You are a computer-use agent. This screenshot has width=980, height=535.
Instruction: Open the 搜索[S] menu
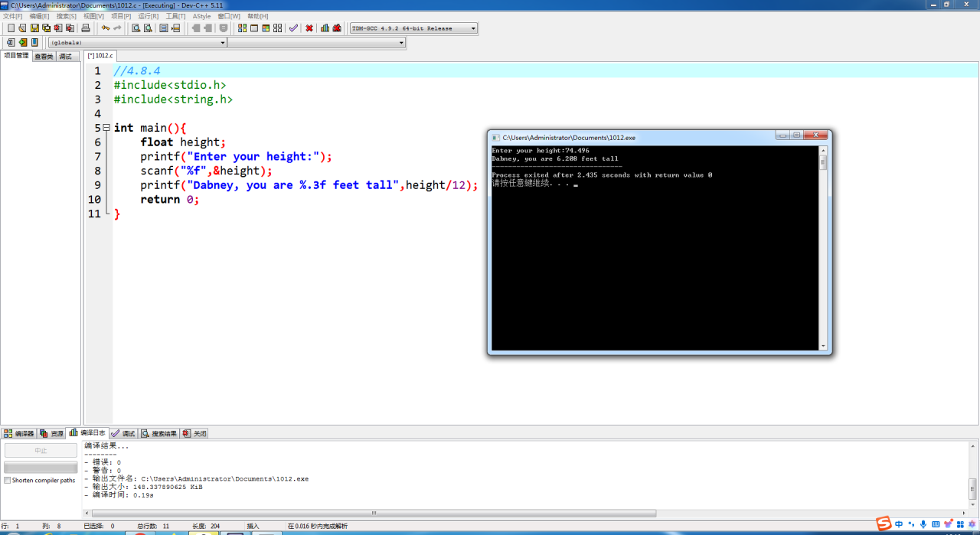[x=67, y=16]
